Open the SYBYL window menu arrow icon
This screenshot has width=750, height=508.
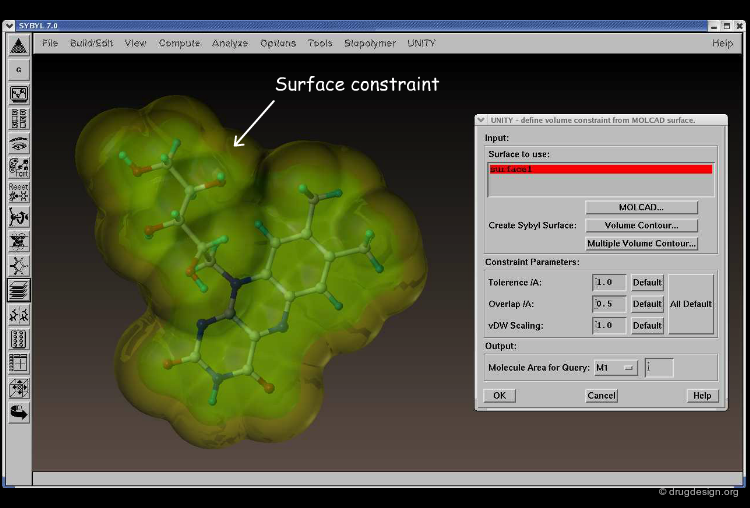(x=9, y=26)
